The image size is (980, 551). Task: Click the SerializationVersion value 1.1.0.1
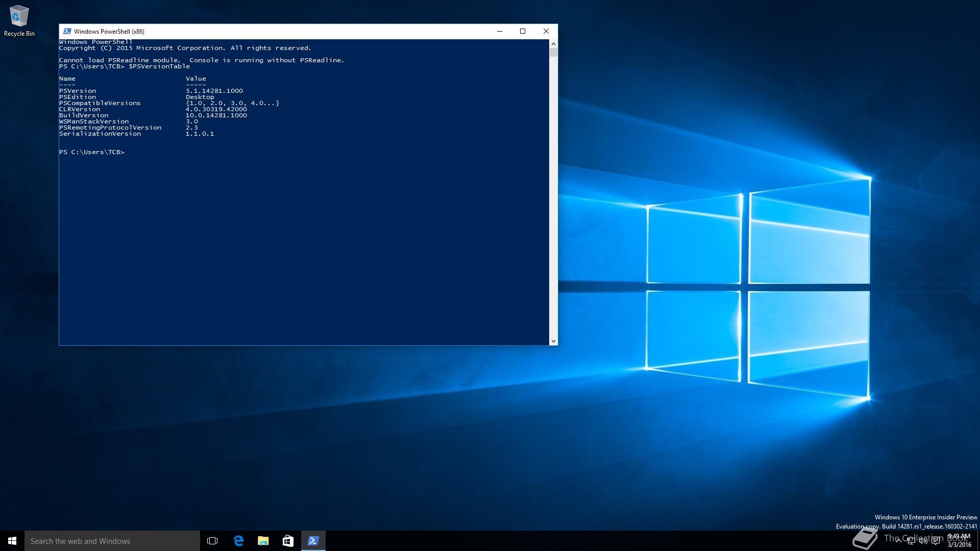[x=200, y=134]
